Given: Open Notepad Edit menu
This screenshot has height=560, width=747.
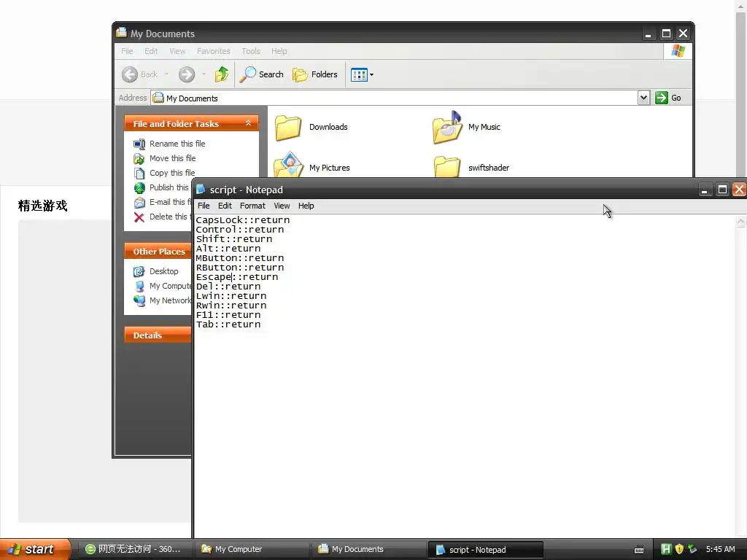Looking at the screenshot, I should click(x=225, y=206).
